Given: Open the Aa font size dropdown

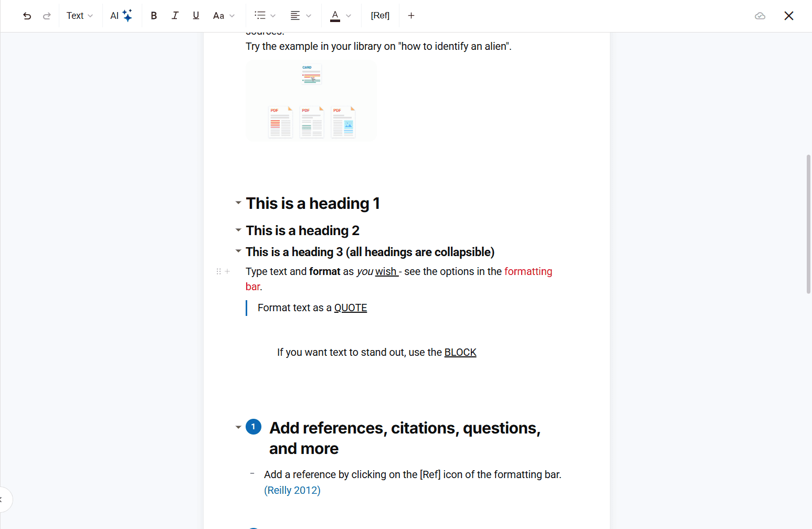Looking at the screenshot, I should (224, 16).
